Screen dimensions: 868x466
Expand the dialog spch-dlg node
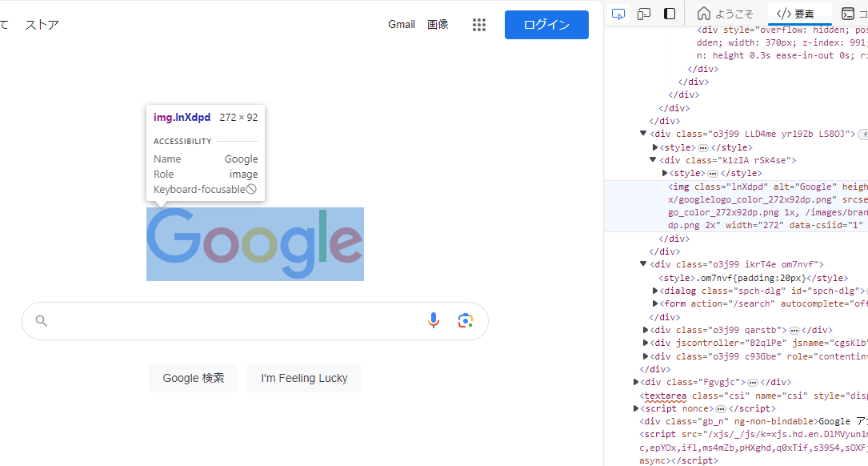tap(655, 290)
